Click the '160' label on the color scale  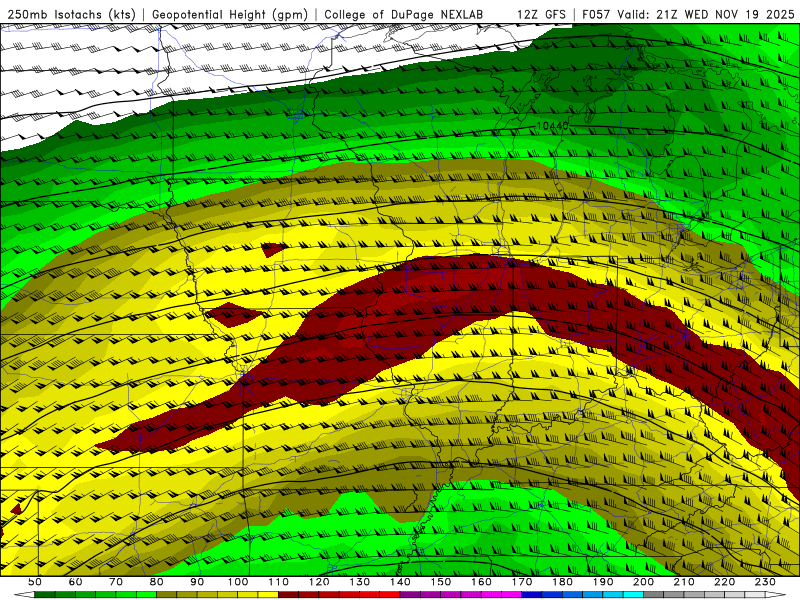(481, 582)
